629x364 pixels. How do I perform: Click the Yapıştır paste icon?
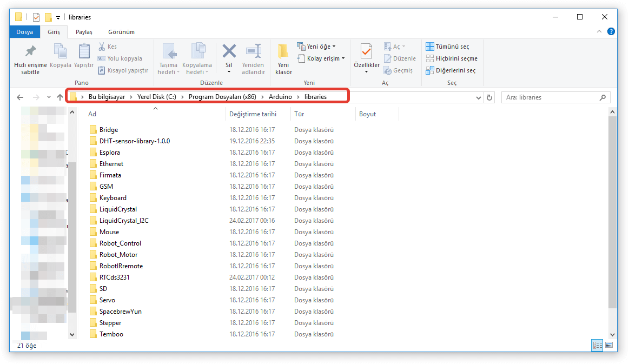(x=84, y=51)
